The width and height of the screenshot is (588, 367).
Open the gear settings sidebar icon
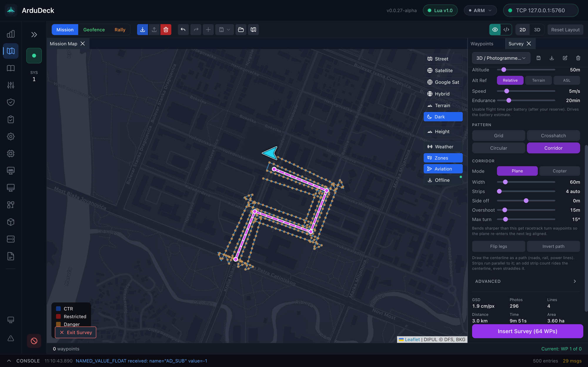point(11,137)
